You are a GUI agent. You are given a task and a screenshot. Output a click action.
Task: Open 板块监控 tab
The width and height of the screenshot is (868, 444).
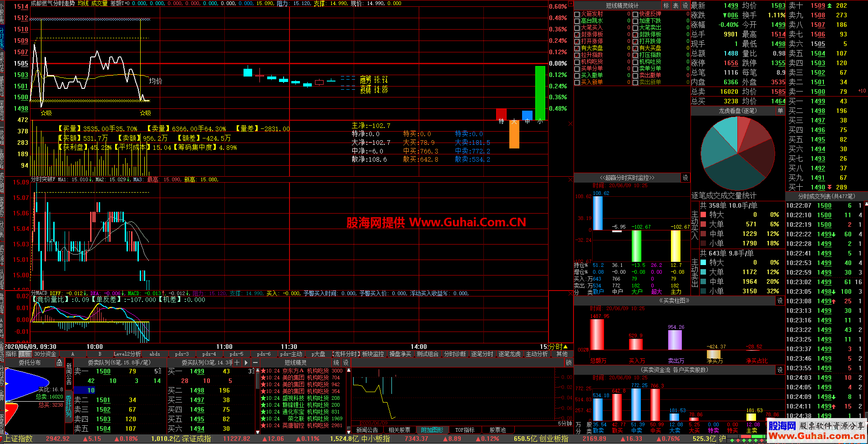tap(373, 354)
